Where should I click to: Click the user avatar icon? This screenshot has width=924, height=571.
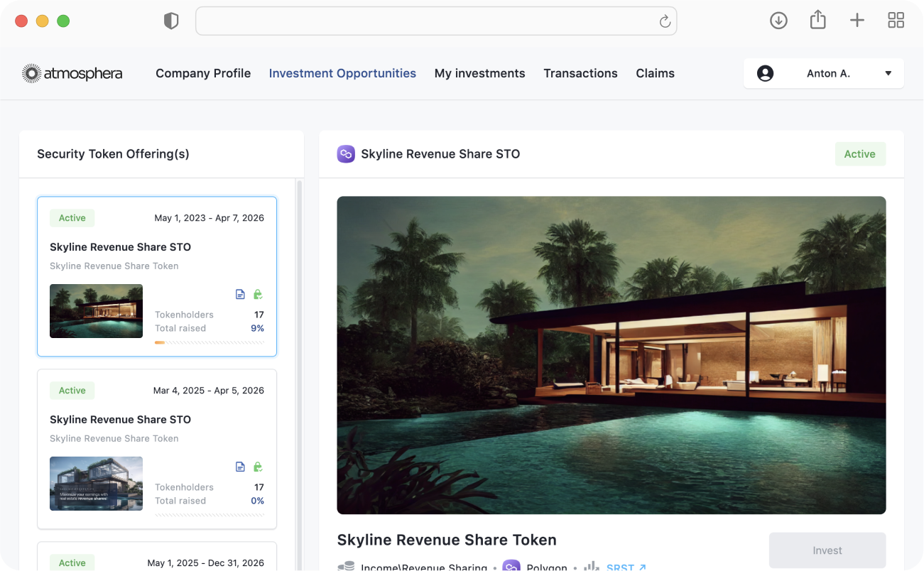(x=765, y=73)
